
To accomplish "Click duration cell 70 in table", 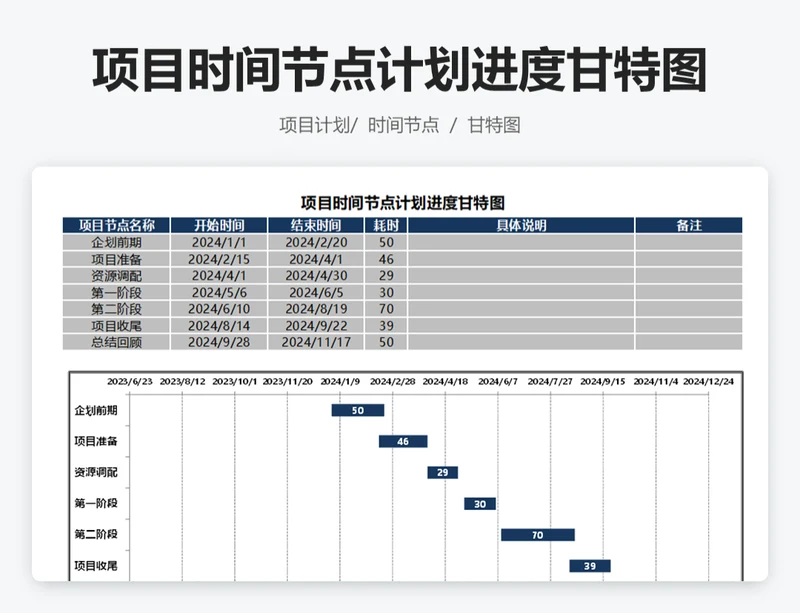I will click(386, 309).
